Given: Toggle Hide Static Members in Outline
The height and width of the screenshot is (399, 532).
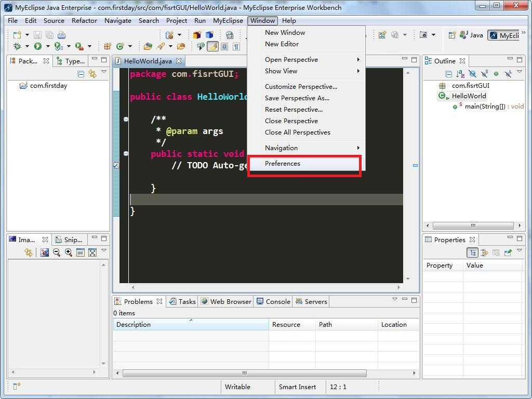Looking at the screenshot, I should tap(485, 73).
